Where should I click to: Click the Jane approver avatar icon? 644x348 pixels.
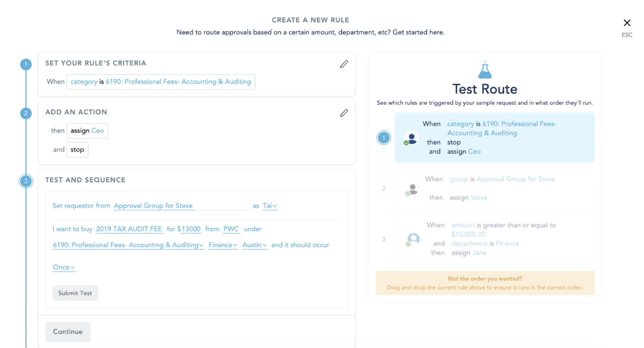tap(413, 239)
